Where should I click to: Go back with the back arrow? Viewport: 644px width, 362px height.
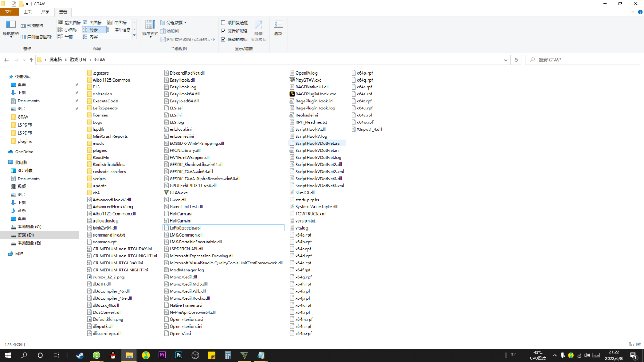[6, 60]
